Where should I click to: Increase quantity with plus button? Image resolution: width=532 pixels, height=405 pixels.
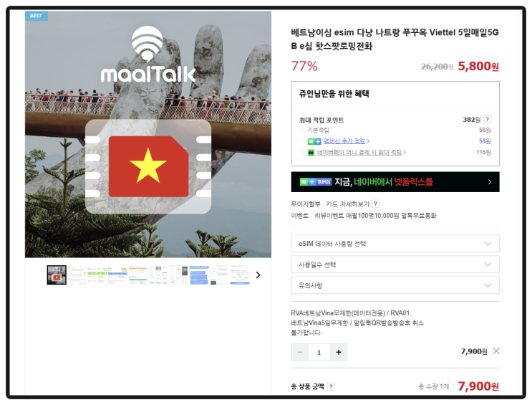(338, 353)
